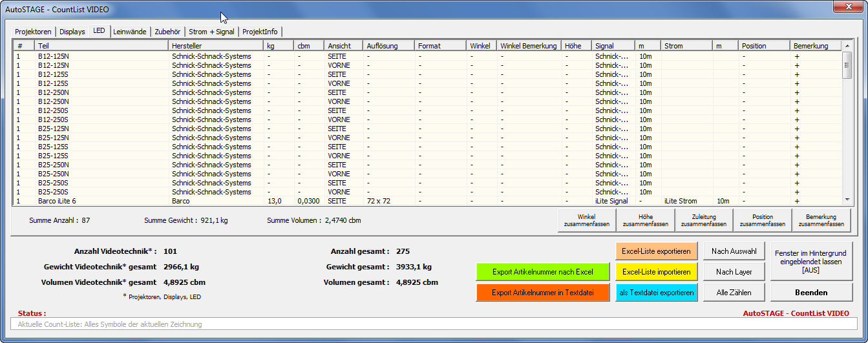Screen dimensions: 868x343
Task: Open the Strom + Signal tab
Action: (211, 32)
